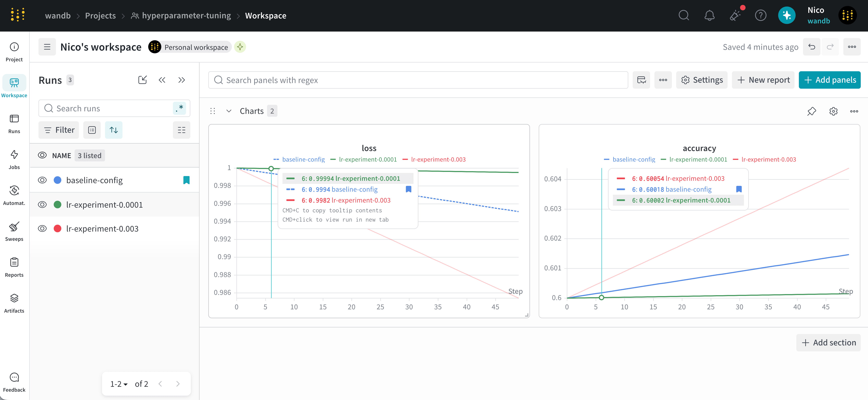Image resolution: width=868 pixels, height=400 pixels.
Task: Click the Search panels with regex field
Action: [x=418, y=80]
